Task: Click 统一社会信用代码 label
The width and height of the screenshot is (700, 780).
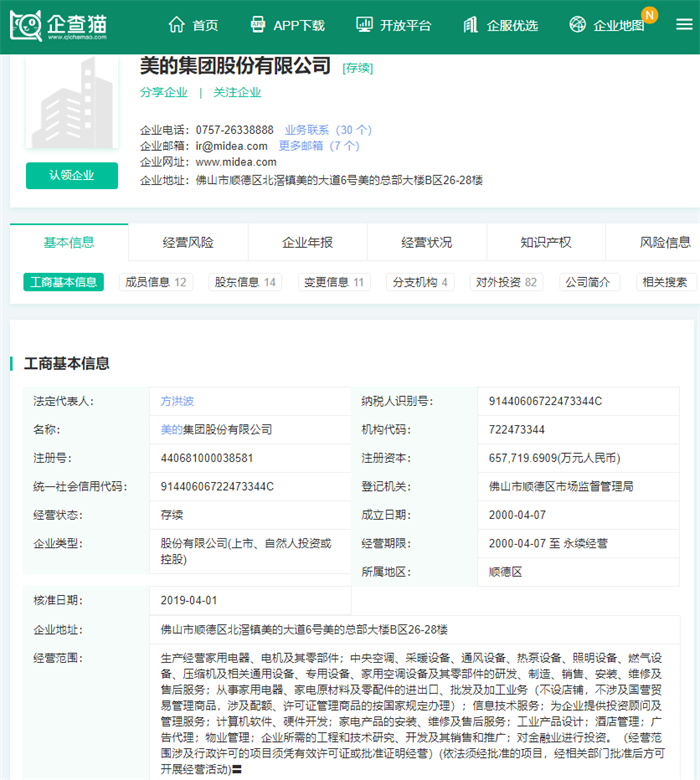Action: (80, 487)
